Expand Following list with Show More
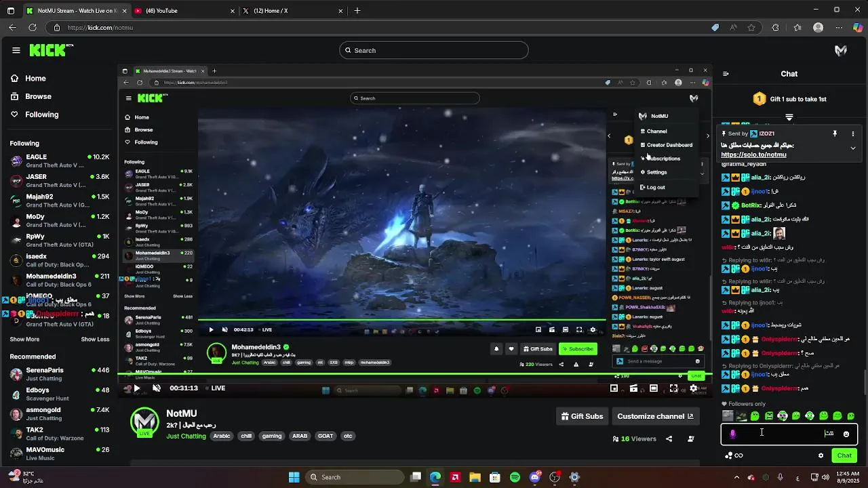The image size is (868, 488). pos(24,340)
